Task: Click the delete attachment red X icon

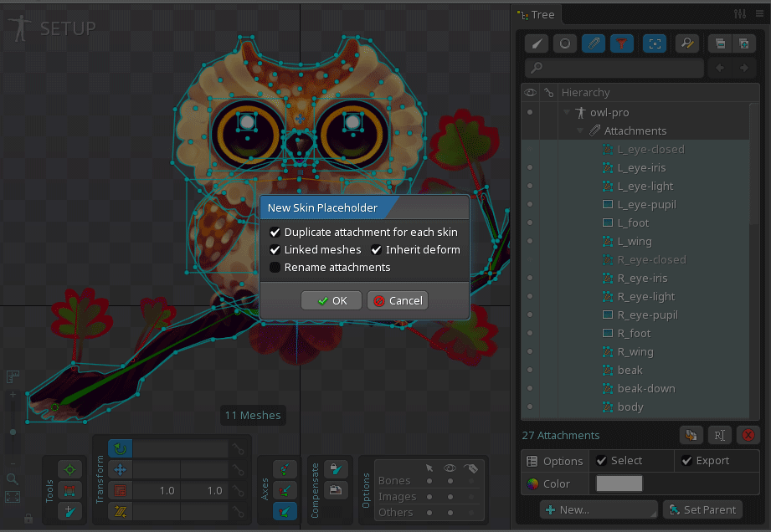Action: pyautogui.click(x=748, y=435)
